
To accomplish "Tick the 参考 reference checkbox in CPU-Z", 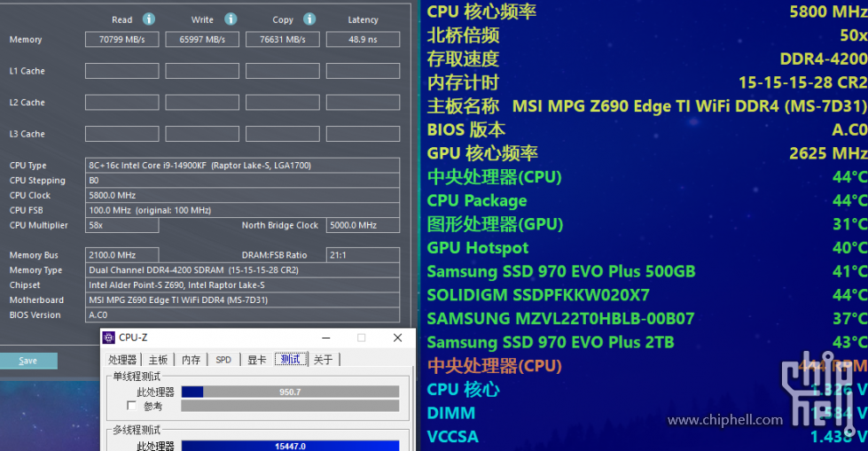I will (131, 406).
